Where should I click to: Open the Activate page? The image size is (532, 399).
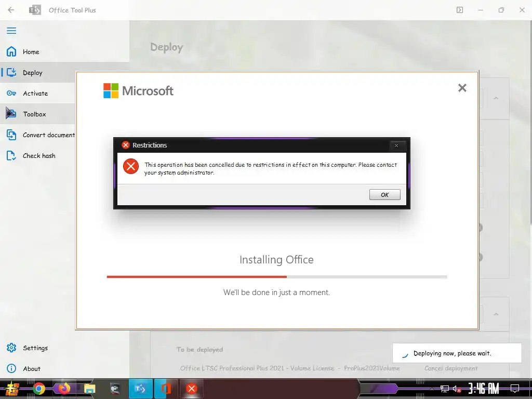pos(37,94)
